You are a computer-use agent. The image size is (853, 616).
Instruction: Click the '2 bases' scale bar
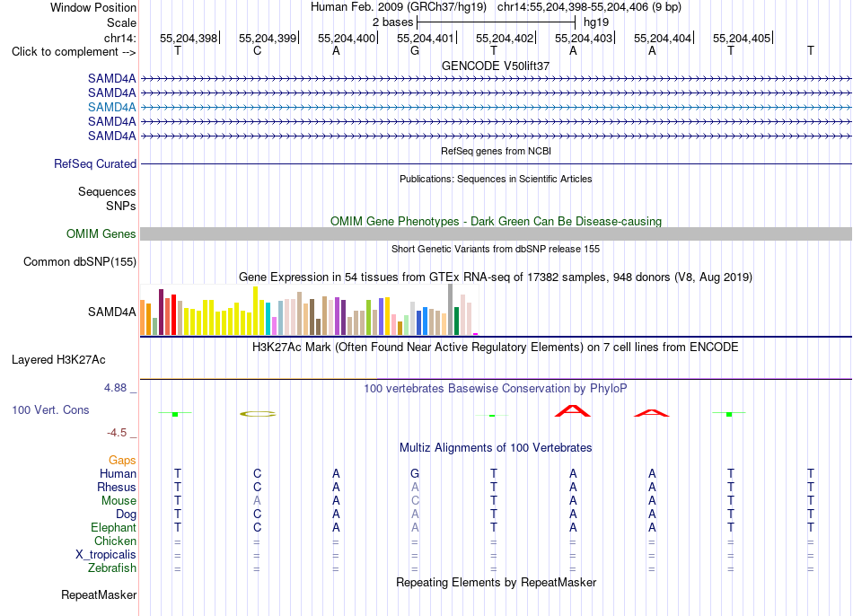496,22
